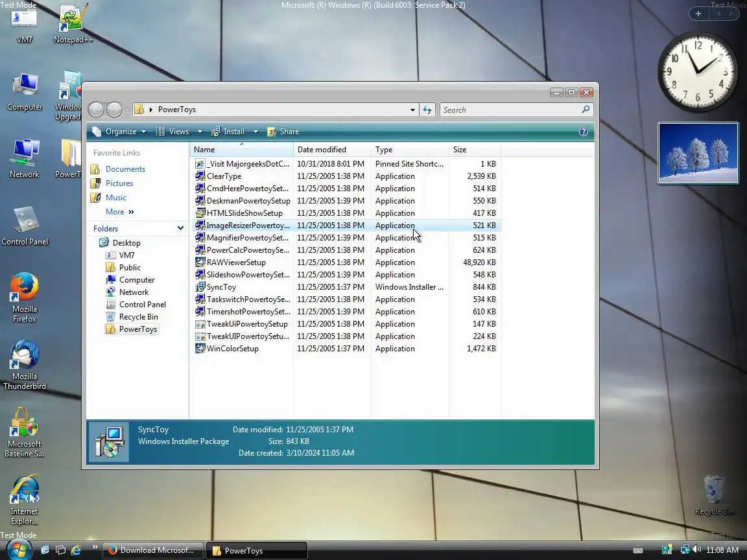This screenshot has width=747, height=560.
Task: Launch Mozilla Thunderbird desktop shortcut
Action: (24, 366)
